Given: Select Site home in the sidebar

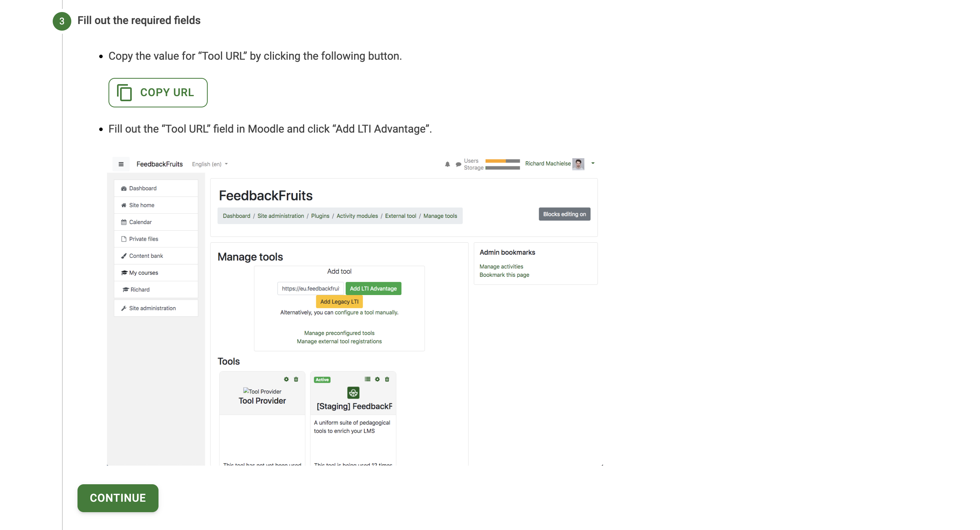Looking at the screenshot, I should click(x=141, y=205).
